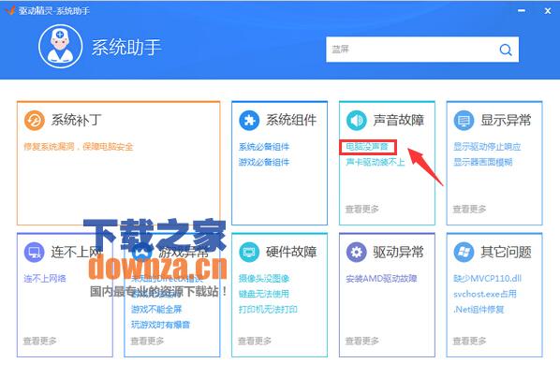Open 缺少MVCP110.dll link
Viewport: 560px width, 392px height.
[x=488, y=278]
